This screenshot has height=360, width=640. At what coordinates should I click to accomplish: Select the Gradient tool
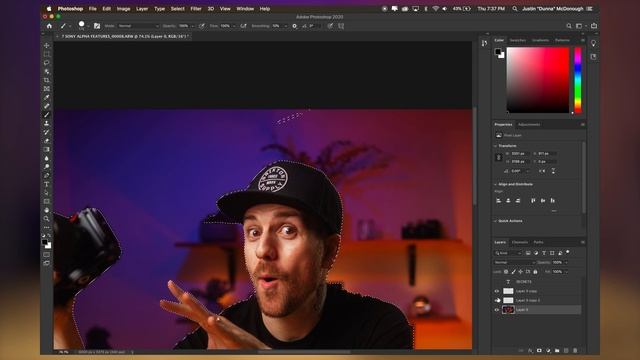(x=47, y=149)
